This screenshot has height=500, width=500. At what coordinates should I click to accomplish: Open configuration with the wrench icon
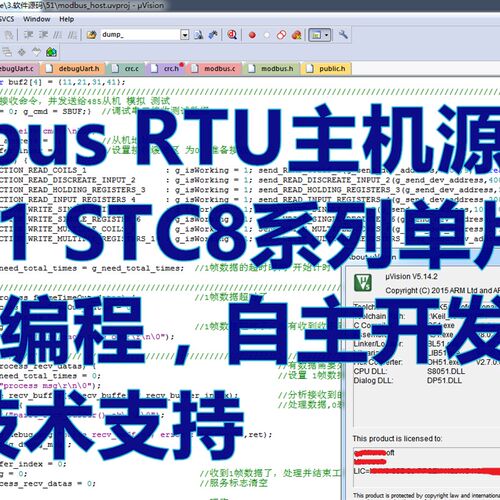[x=343, y=34]
